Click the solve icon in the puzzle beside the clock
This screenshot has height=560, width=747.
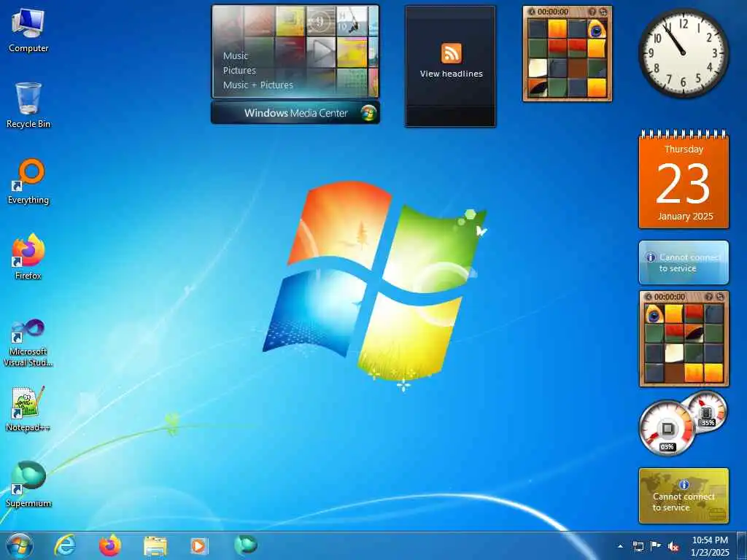pos(603,12)
